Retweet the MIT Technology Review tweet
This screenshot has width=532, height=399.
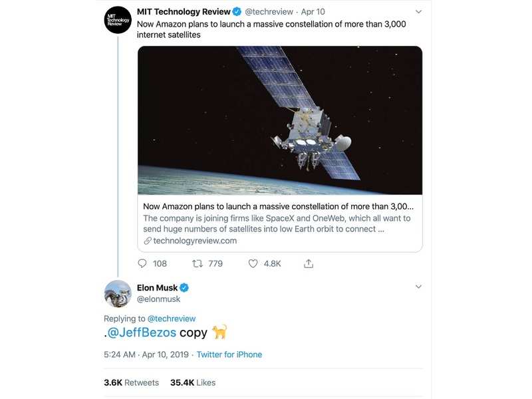[x=198, y=263]
